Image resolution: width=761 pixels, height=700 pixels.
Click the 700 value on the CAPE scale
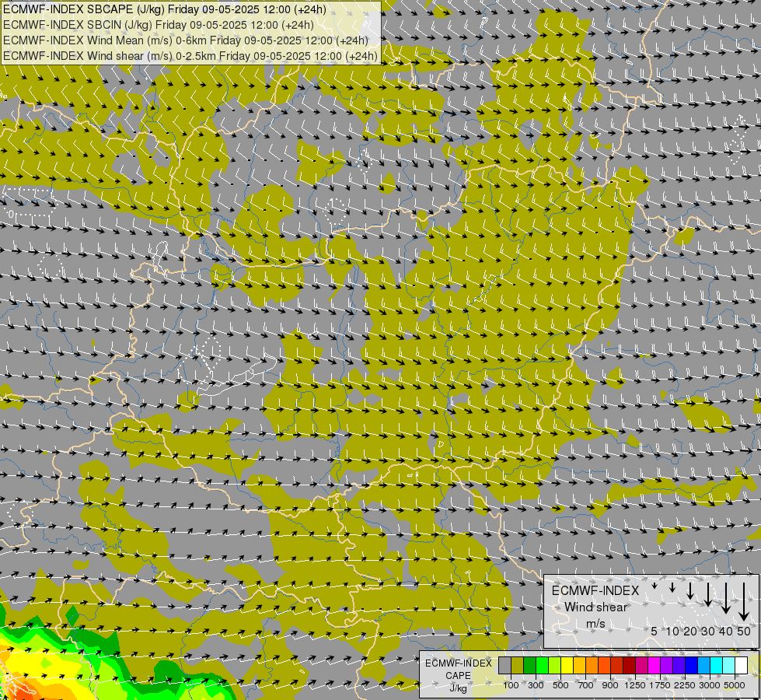[586, 685]
